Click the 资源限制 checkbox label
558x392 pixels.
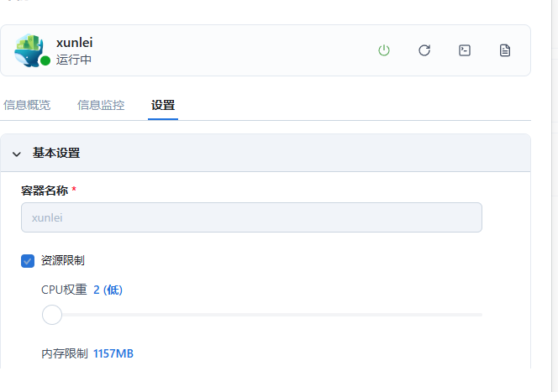[63, 261]
